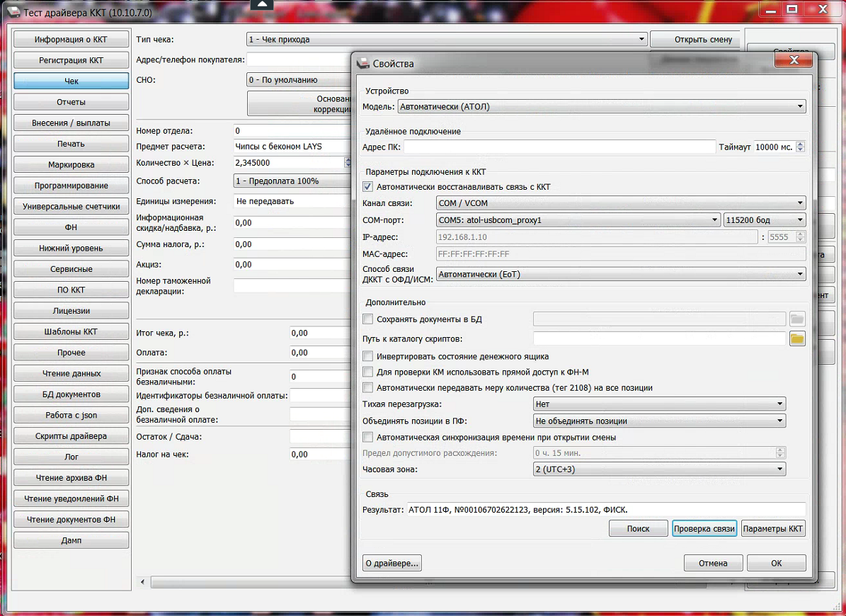Expand the Канал связи combo box

click(x=621, y=203)
